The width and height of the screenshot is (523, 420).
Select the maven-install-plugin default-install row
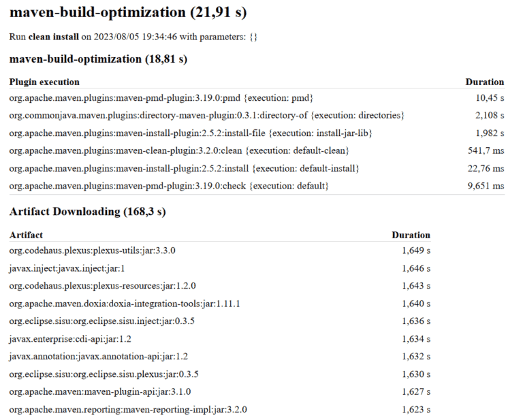click(x=184, y=168)
